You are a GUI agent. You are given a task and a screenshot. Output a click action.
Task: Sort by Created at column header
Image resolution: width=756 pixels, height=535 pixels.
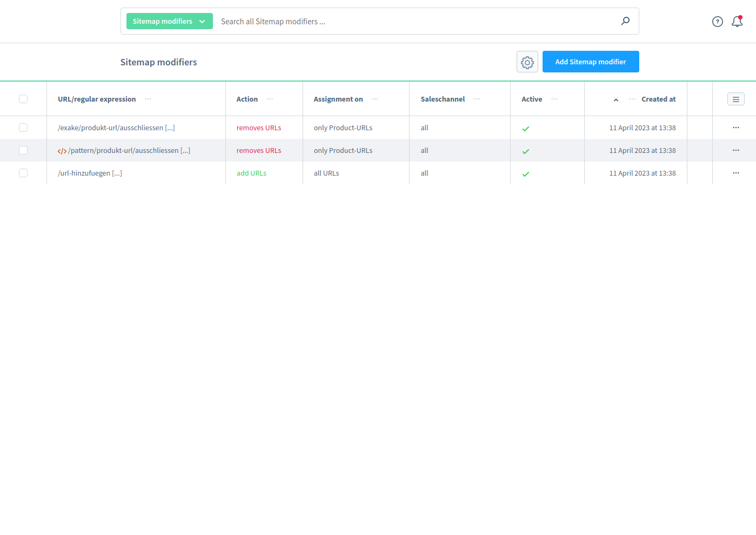click(659, 99)
